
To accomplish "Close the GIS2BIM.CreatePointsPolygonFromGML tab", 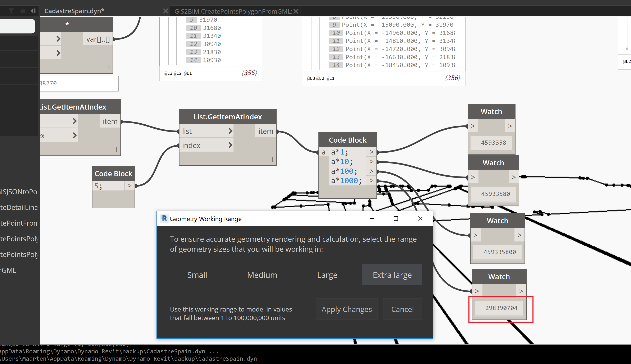I will pos(296,11).
